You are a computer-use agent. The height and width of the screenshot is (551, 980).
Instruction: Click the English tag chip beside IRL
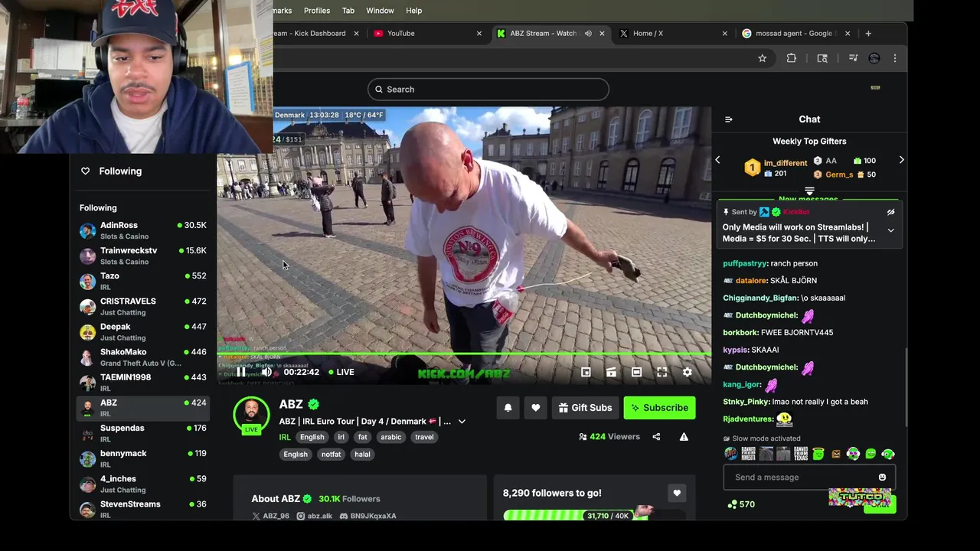312,437
